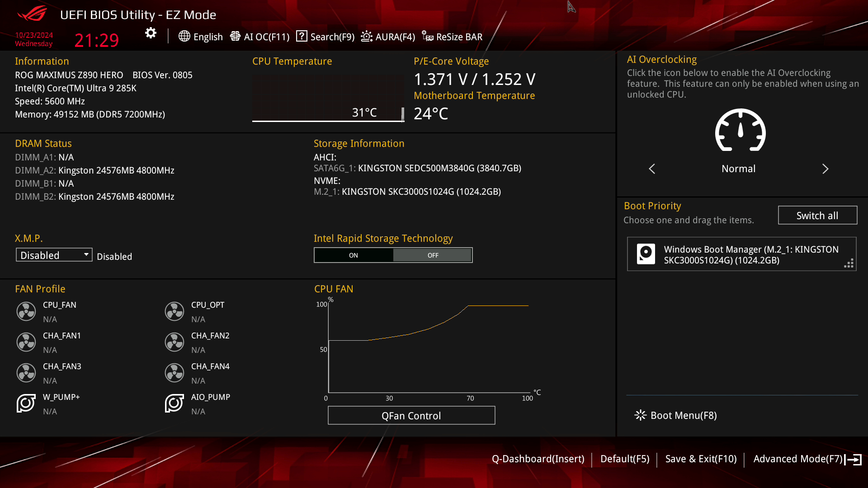Click the M.2_1 KINGSTON SKC3000S1024G storage entry
The width and height of the screenshot is (868, 488).
click(407, 192)
